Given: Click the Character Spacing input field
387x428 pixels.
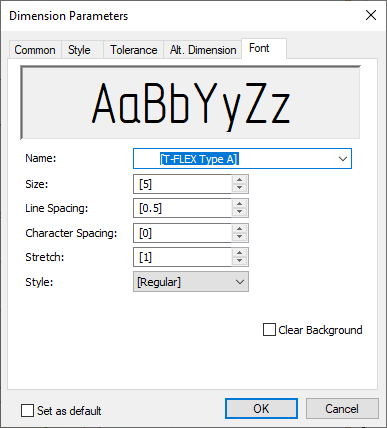Looking at the screenshot, I should [x=183, y=233].
